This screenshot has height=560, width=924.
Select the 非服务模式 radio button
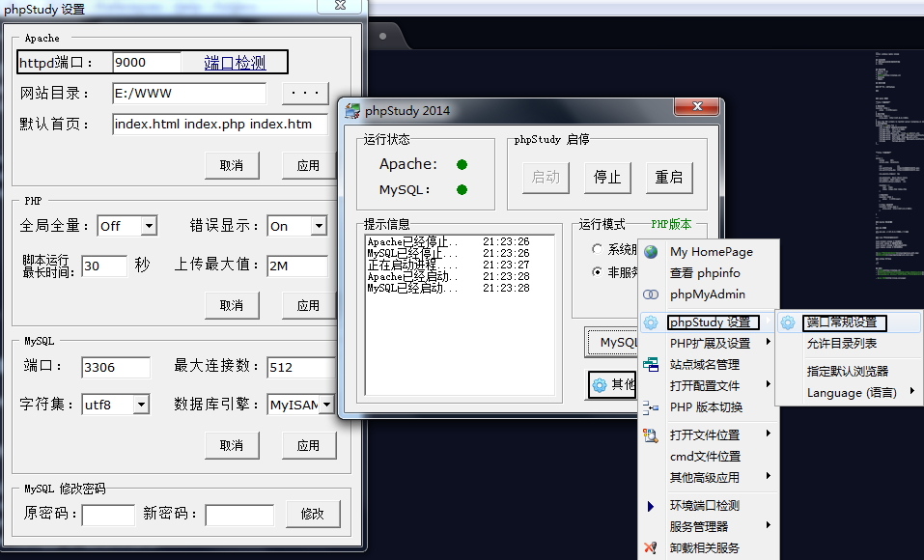pos(597,271)
